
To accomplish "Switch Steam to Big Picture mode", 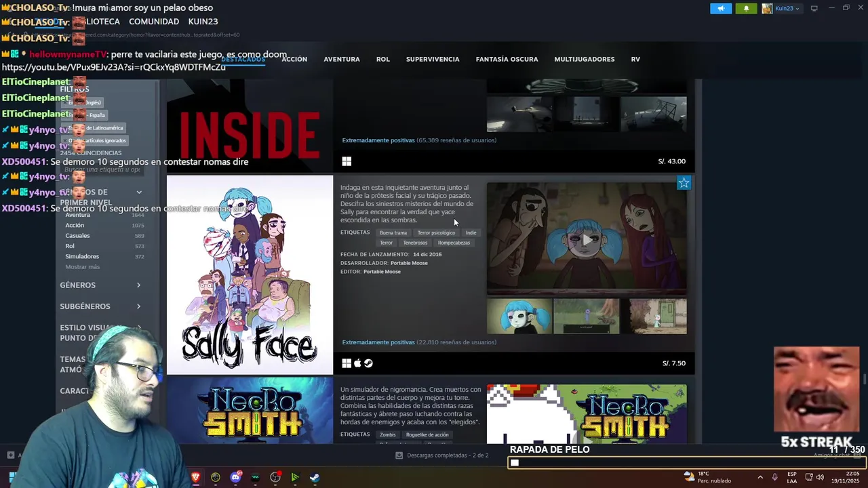I will point(814,8).
